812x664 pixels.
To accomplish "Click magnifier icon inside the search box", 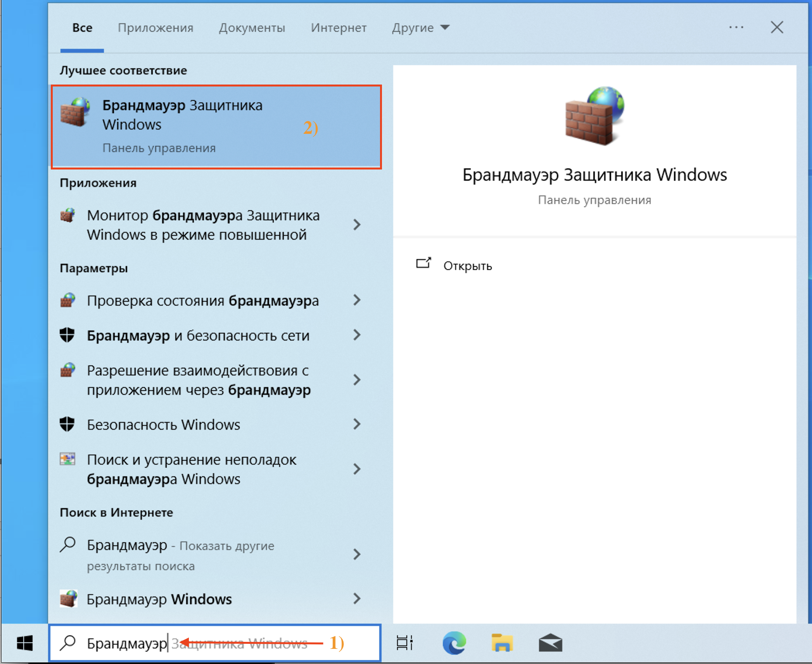I will 68,643.
